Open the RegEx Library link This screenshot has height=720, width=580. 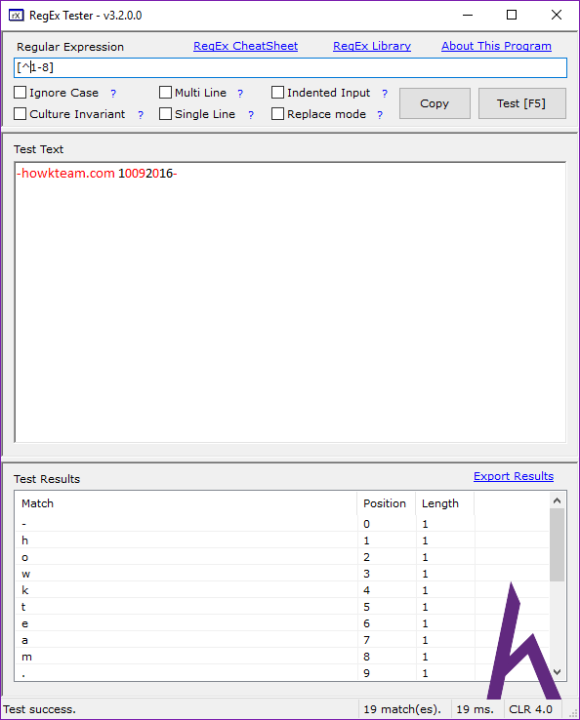coord(372,46)
